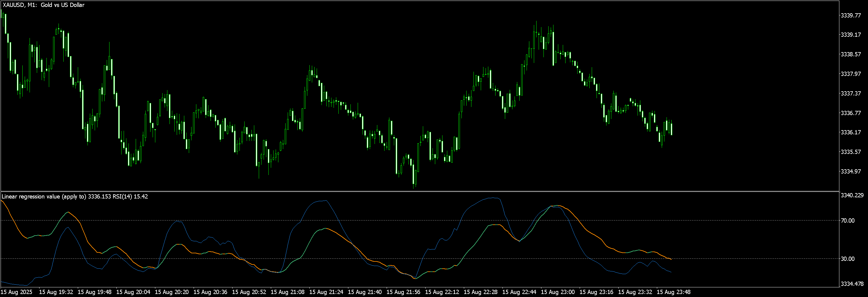
Task: Click the chart title 'XAUUSD, M1: Gold vs US Dollar'
Action: pos(43,5)
